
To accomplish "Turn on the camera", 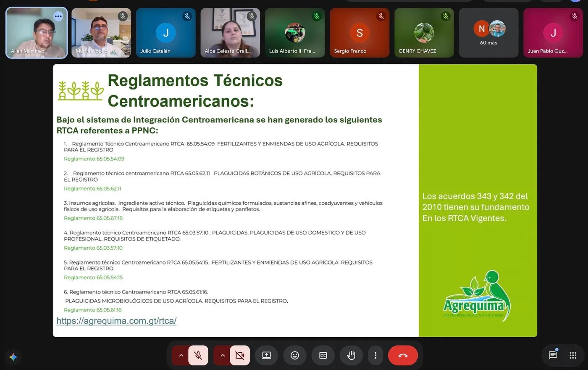I will pos(240,355).
